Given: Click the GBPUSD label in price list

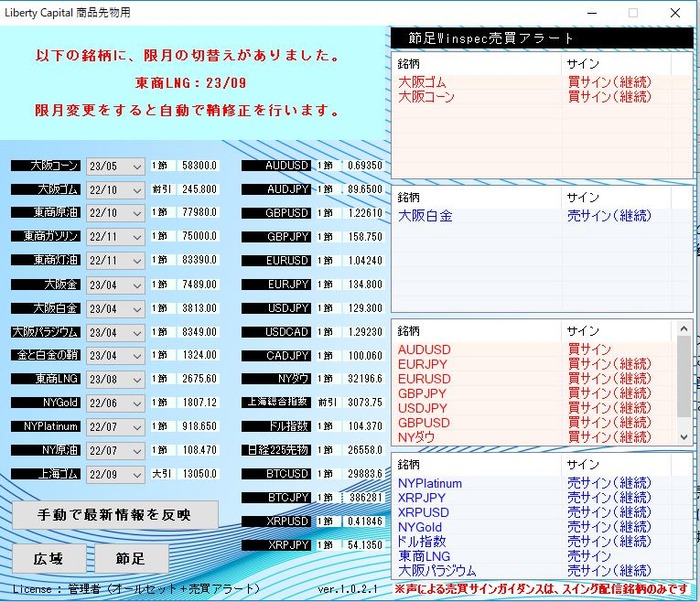Looking at the screenshot, I should tap(276, 213).
